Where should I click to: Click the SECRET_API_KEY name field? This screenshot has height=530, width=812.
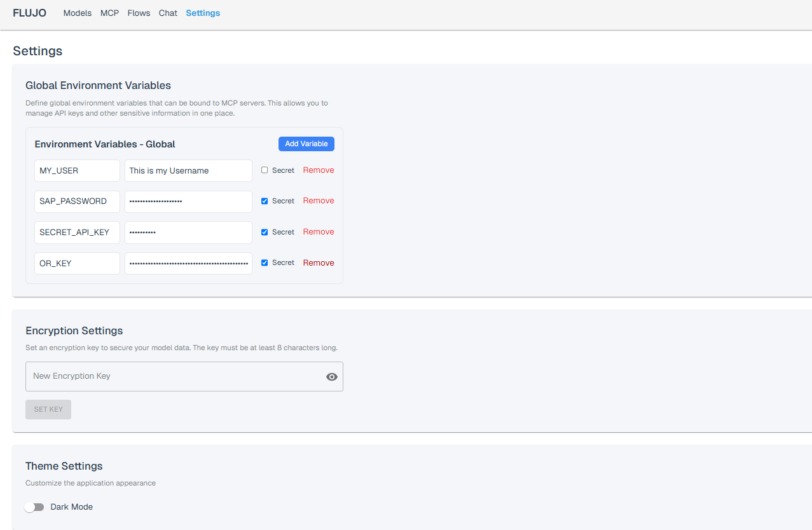point(77,232)
